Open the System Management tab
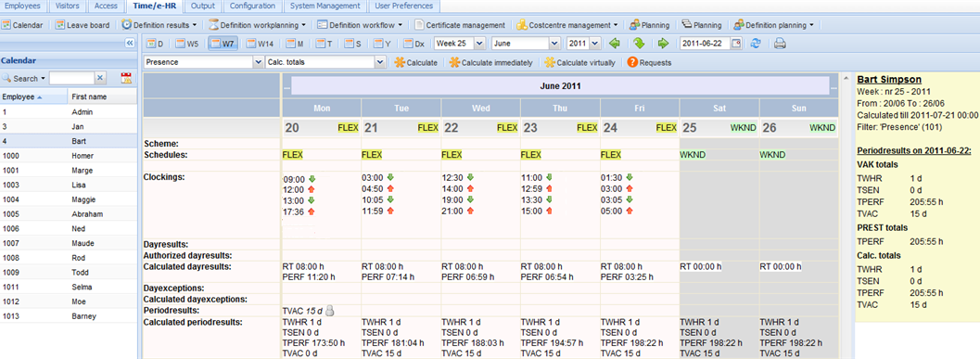This screenshot has width=980, height=359. pyautogui.click(x=325, y=6)
